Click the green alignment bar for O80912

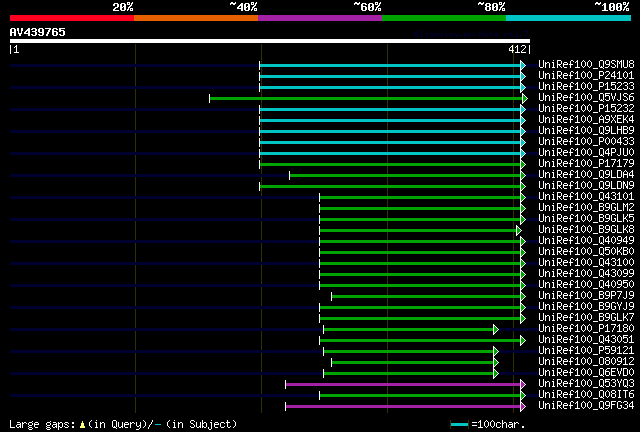412,363
